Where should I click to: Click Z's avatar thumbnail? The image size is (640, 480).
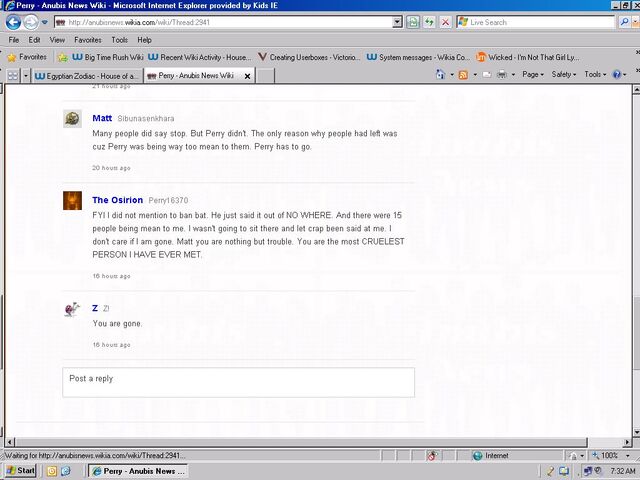click(72, 309)
